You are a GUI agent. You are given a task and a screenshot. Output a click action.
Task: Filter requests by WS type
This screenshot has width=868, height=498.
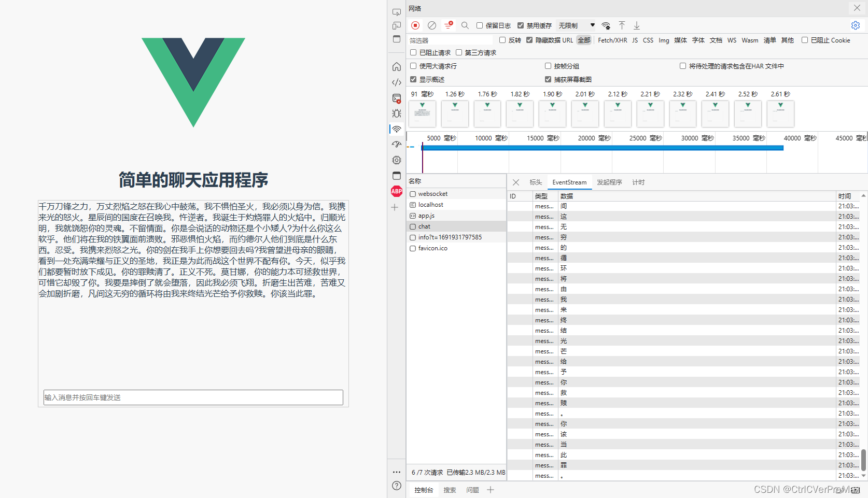coord(732,40)
